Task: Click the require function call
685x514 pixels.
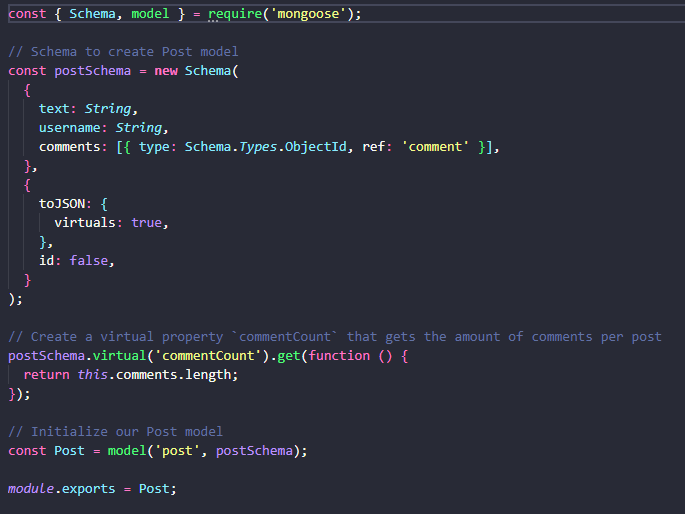Action: click(x=235, y=14)
